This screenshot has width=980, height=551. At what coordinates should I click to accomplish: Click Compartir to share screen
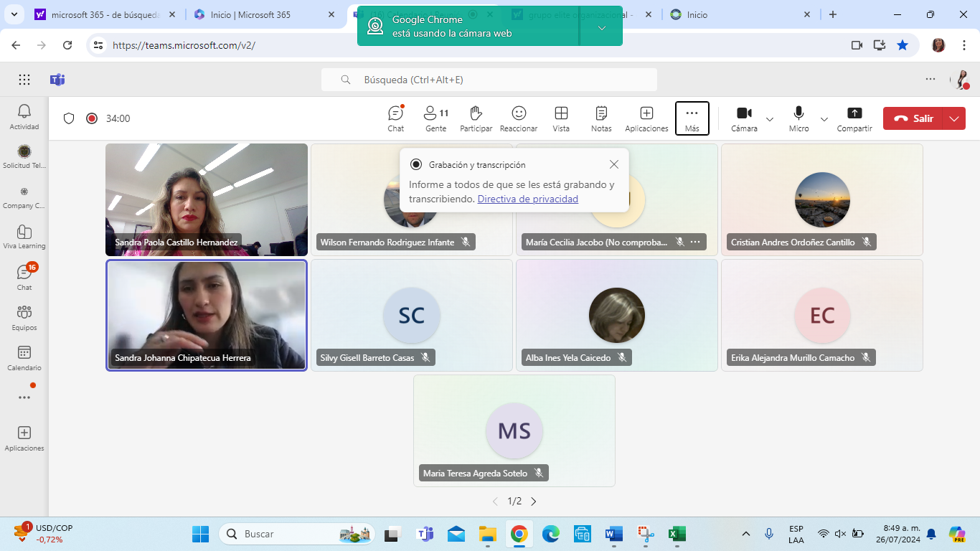[x=854, y=118]
